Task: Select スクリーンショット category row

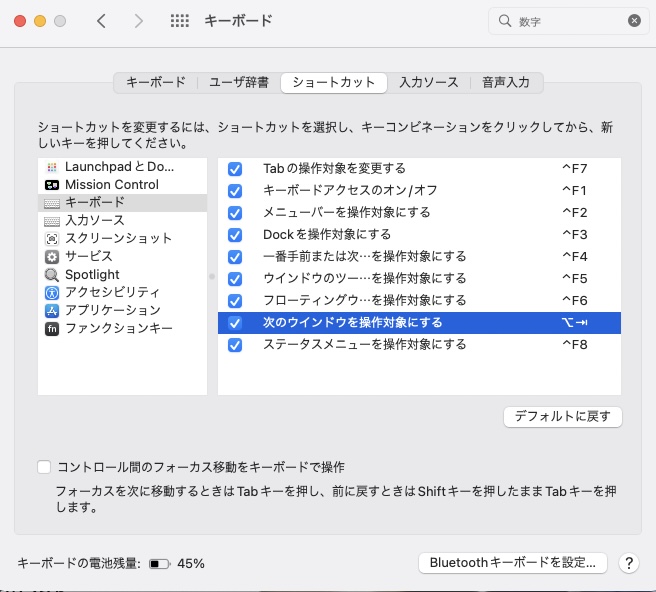Action: click(122, 239)
